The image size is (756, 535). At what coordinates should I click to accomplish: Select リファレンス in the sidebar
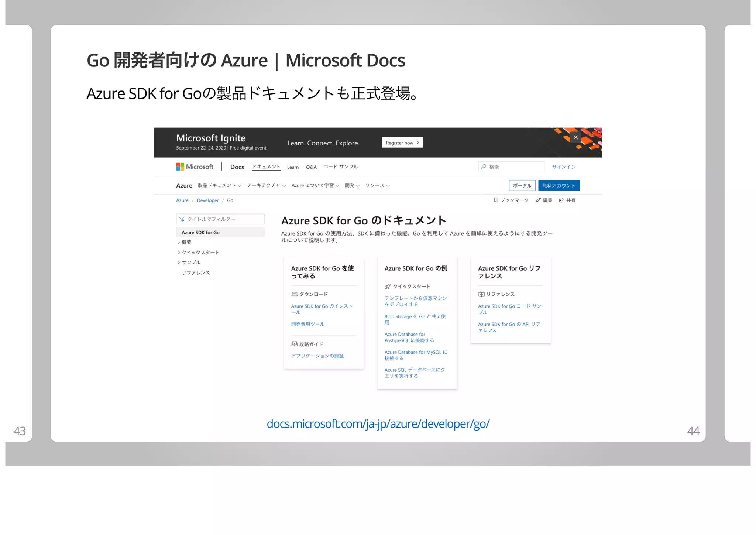click(x=196, y=273)
